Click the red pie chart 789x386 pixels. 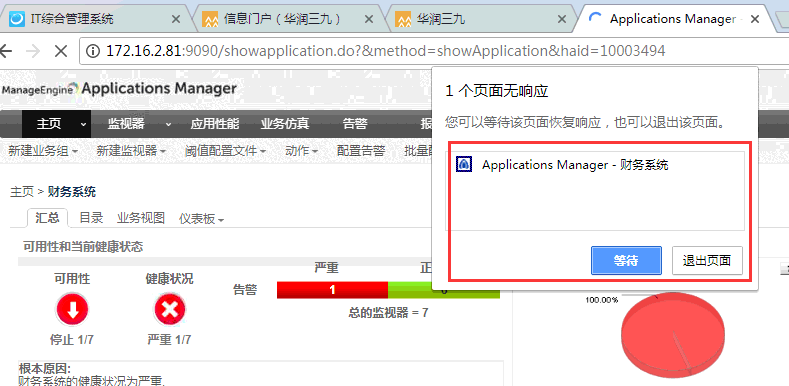673,335
